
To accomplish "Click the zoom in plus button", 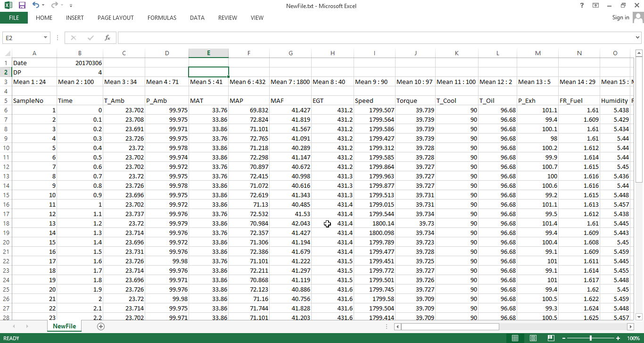I will [x=619, y=338].
